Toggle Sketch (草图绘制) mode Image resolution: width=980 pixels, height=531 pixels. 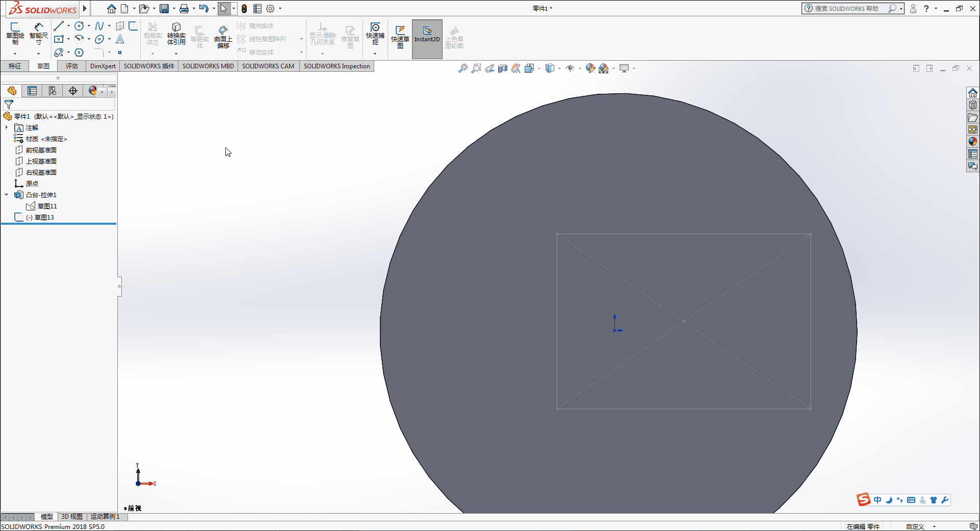[15, 33]
